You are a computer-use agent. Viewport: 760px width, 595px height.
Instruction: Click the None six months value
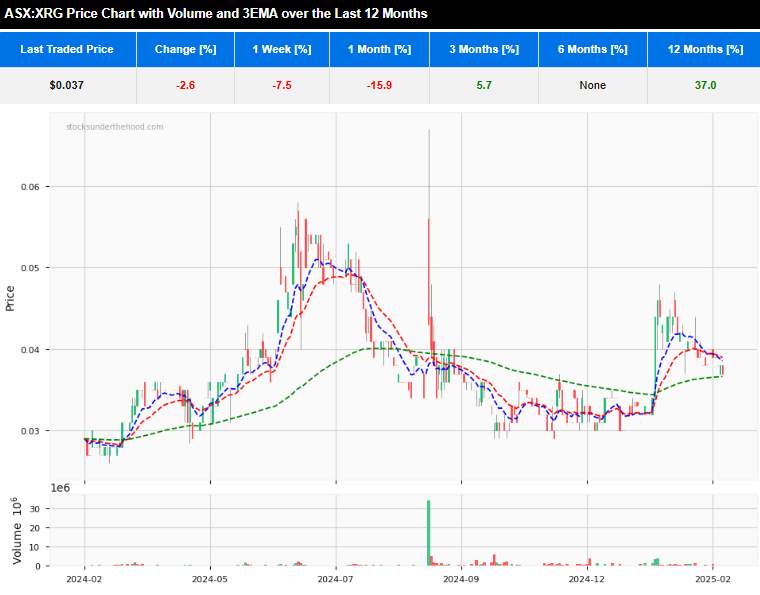tap(592, 85)
